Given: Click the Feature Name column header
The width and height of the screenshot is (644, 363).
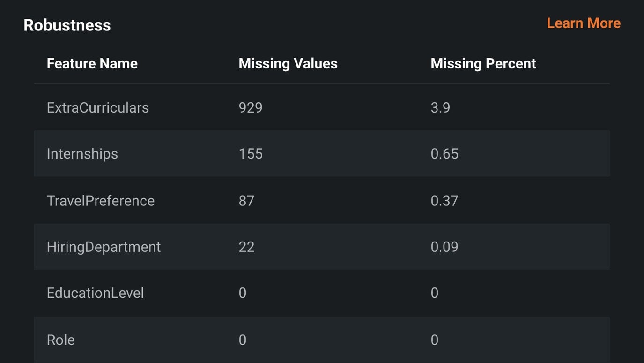Looking at the screenshot, I should click(x=92, y=63).
